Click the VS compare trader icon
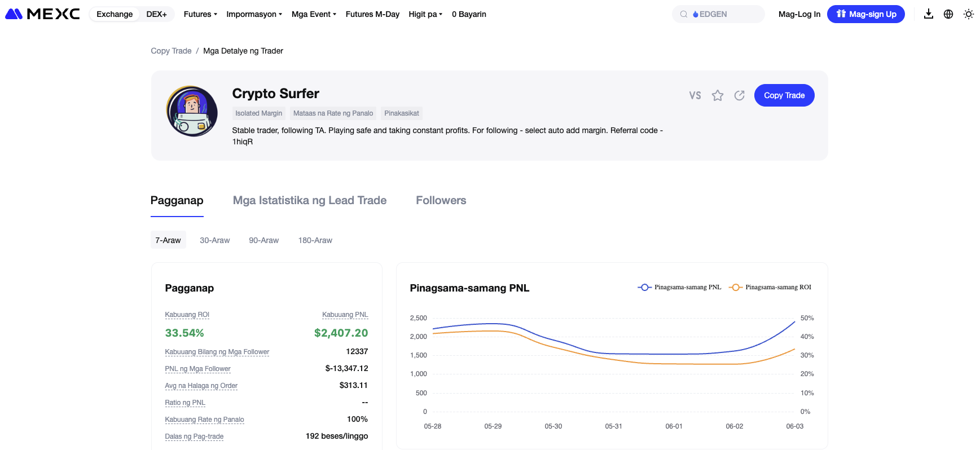Screen dimensions: 980x450 coord(695,95)
